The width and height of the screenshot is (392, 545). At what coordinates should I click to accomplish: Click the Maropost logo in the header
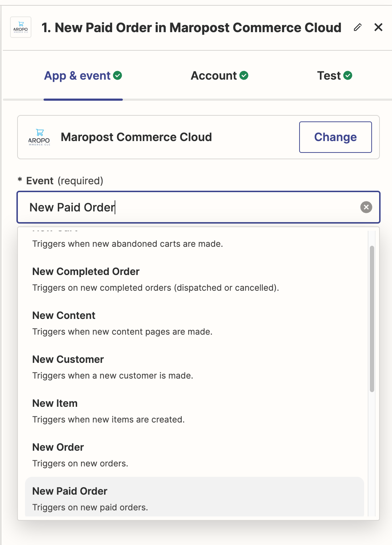point(21,27)
